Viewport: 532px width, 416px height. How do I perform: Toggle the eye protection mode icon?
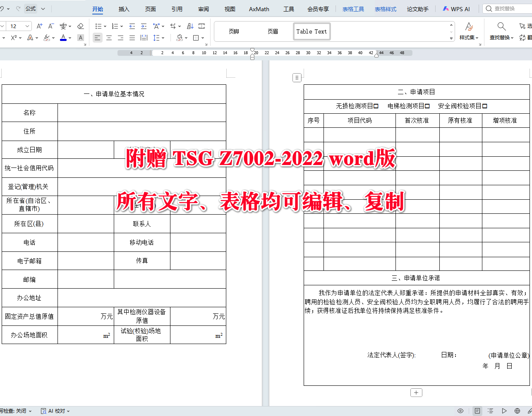pyautogui.click(x=460, y=411)
